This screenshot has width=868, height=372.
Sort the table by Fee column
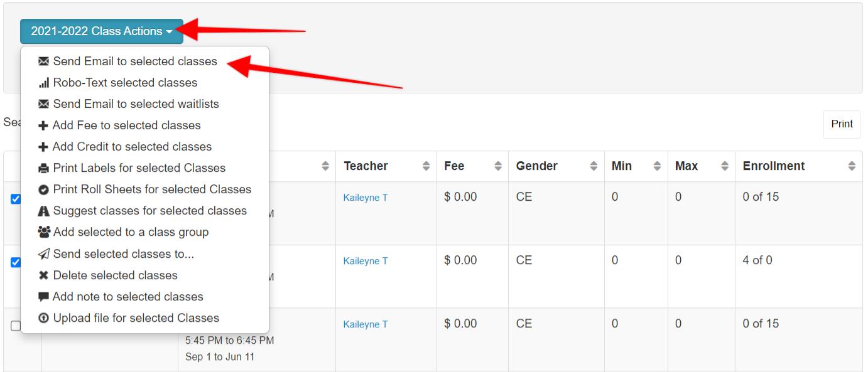473,166
